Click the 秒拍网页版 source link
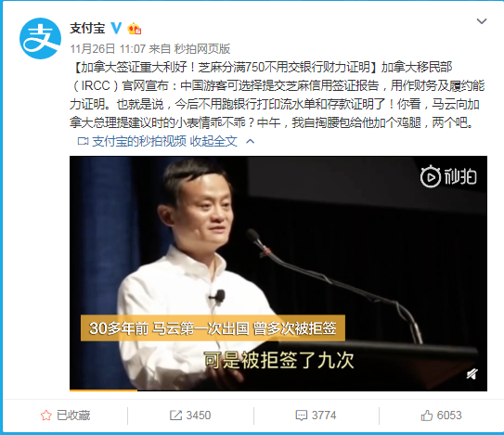Viewport: 504px width, 435px height. (x=202, y=49)
